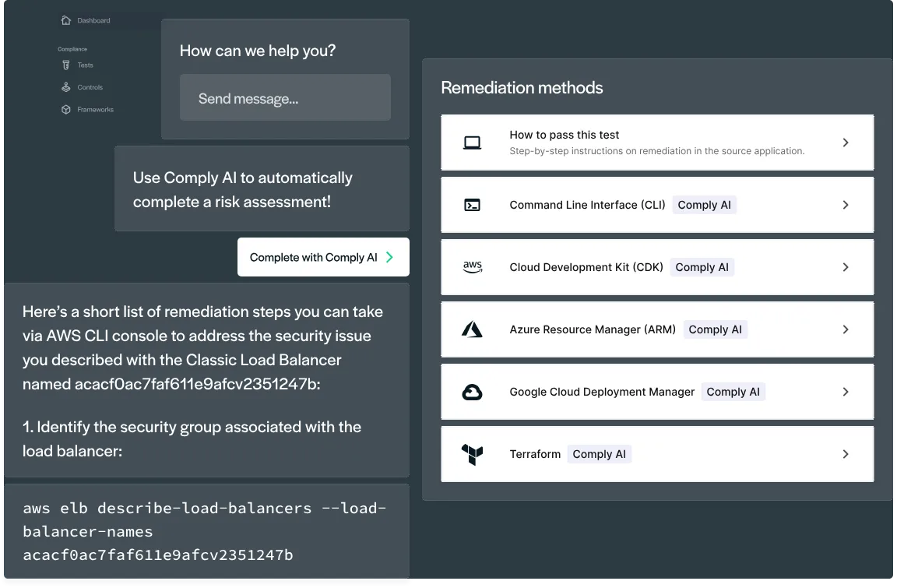This screenshot has width=897, height=588.
Task: Click the Send message input field
Action: [x=285, y=98]
